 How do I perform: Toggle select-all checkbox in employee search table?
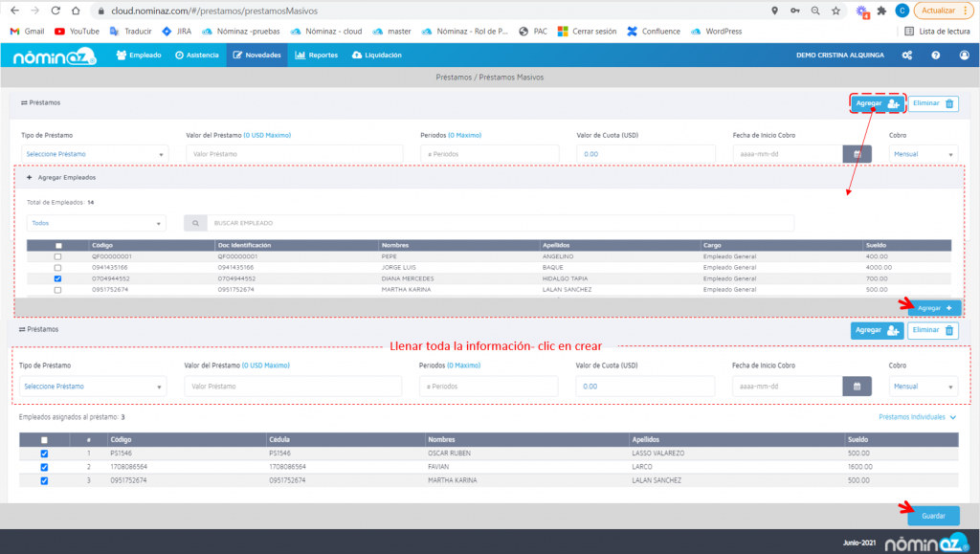[x=58, y=246]
